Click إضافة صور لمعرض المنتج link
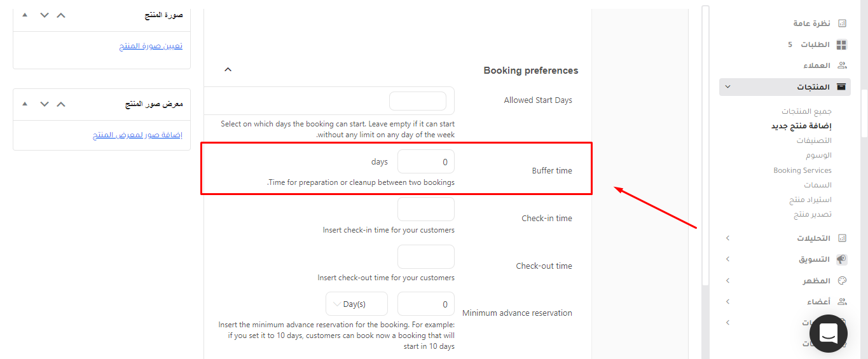The image size is (868, 359). point(137,135)
